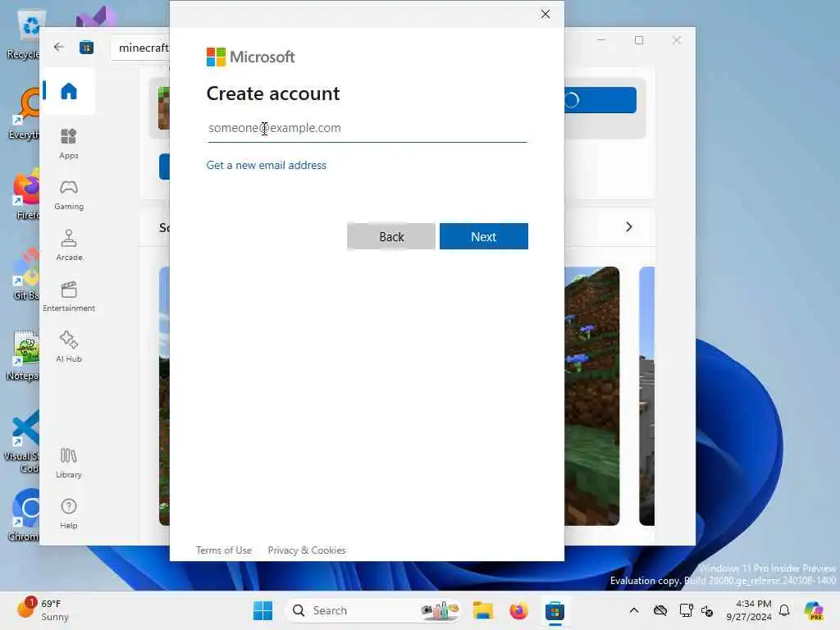840x630 pixels.
Task: Open Firefox from the taskbar
Action: coord(518,610)
